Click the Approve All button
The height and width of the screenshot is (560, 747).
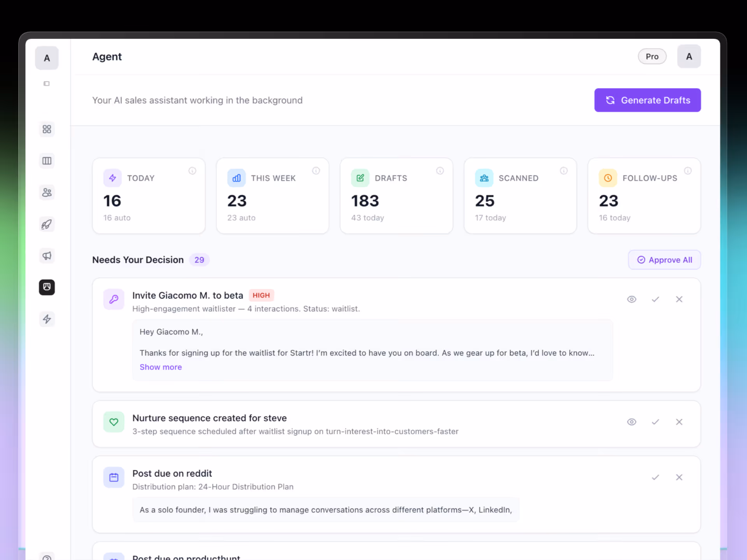[664, 260]
